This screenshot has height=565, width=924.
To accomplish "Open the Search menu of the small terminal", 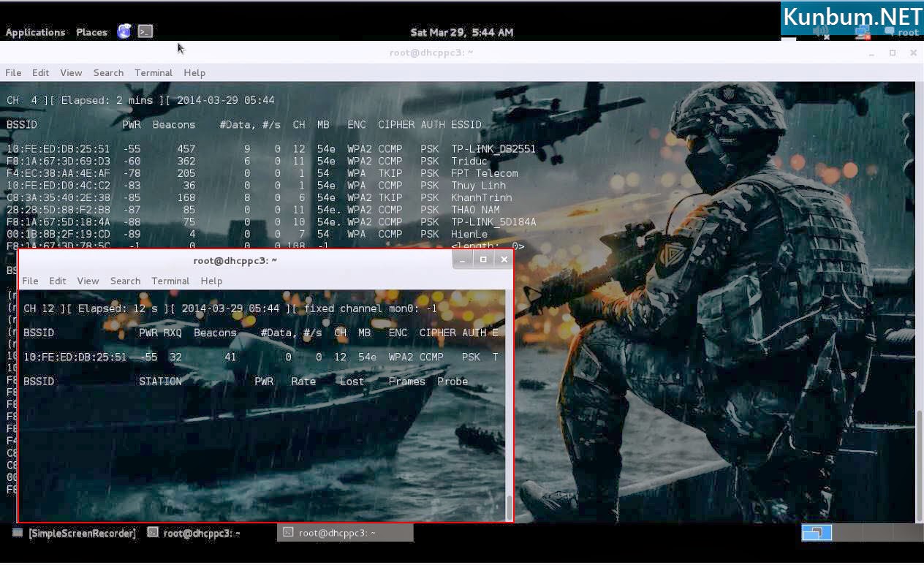I will click(125, 281).
